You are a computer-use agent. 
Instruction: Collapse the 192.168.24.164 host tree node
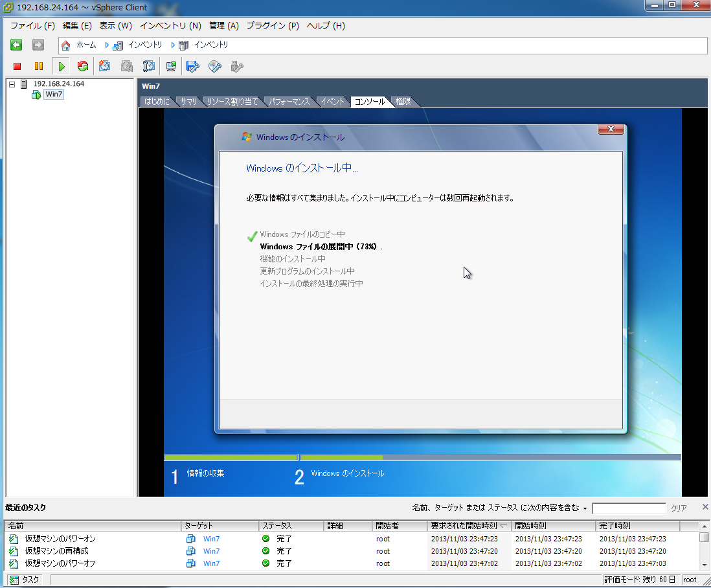tap(12, 84)
